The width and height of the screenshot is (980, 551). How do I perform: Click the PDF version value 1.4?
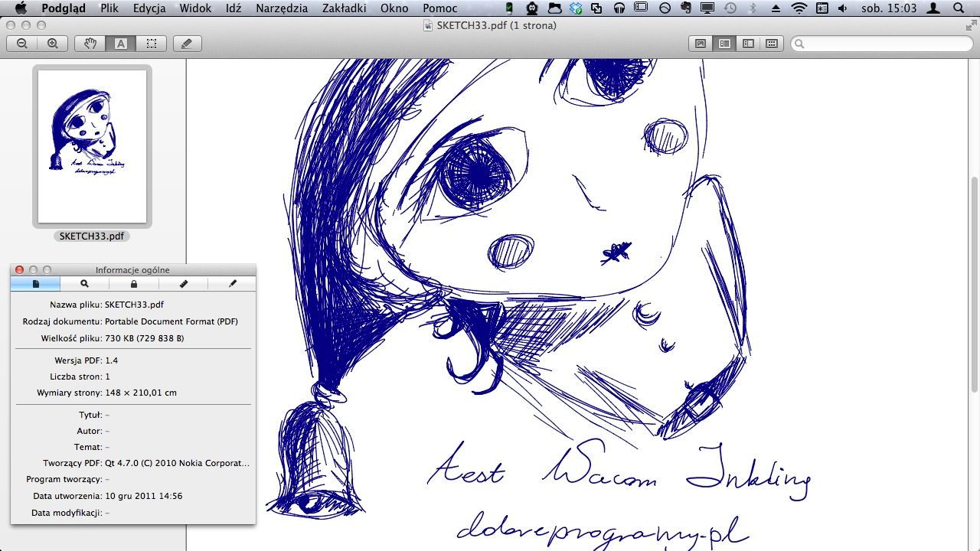(111, 360)
